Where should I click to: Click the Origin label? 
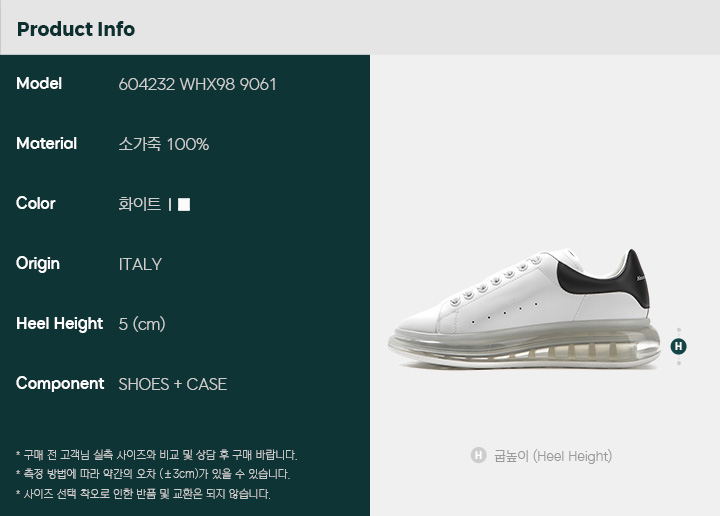[38, 264]
